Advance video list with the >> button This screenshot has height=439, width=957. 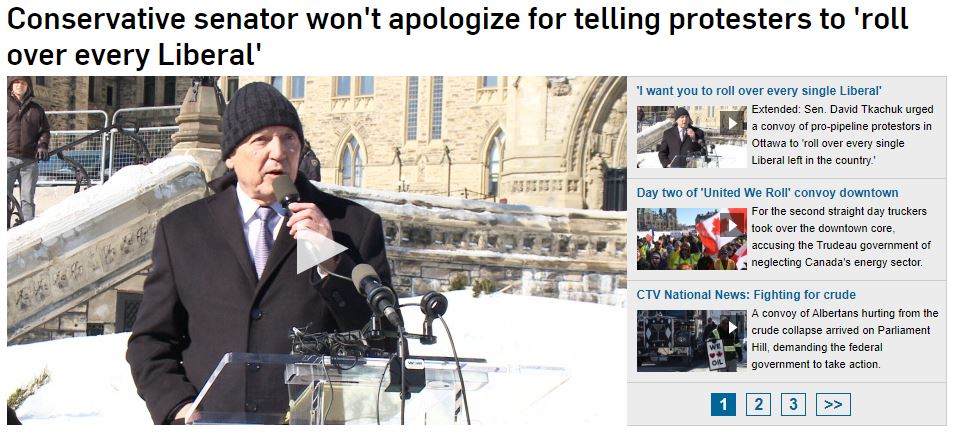(833, 404)
